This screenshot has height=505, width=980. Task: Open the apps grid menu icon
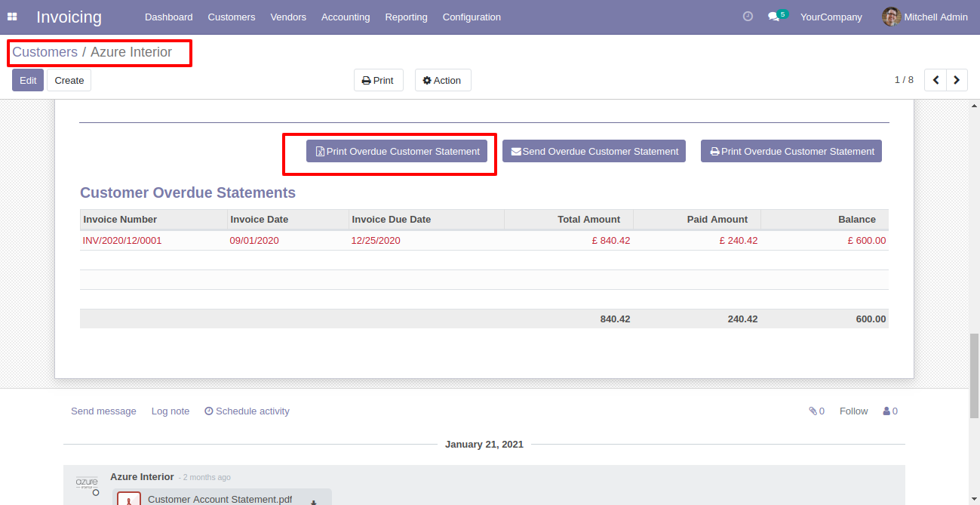coord(12,17)
